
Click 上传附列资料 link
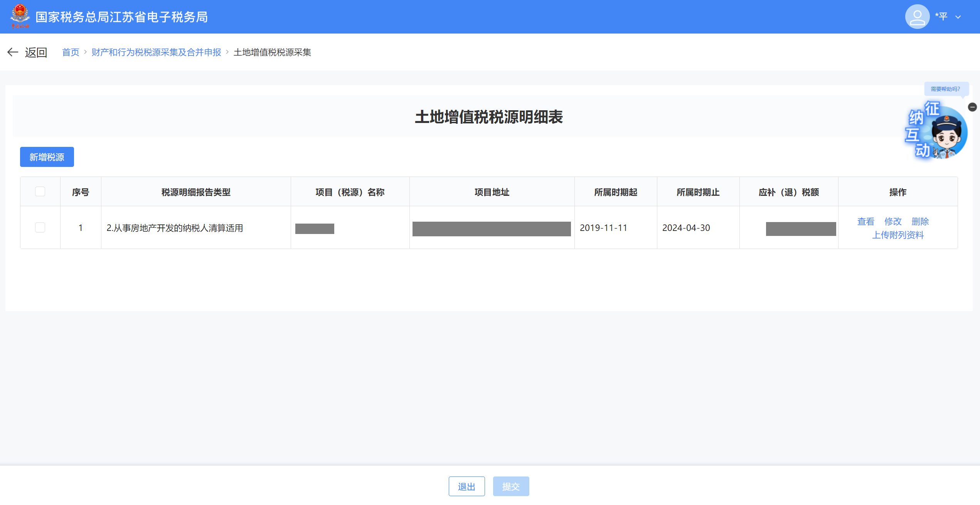898,235
